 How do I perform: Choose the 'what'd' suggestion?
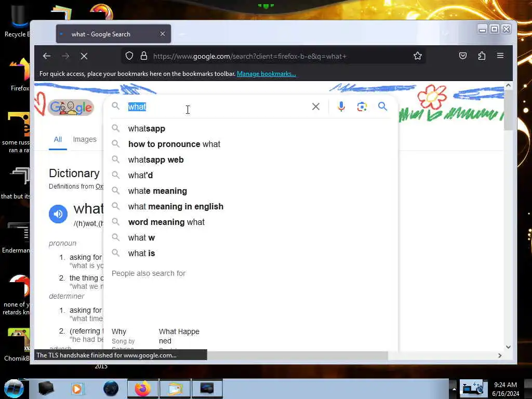coord(250,176)
